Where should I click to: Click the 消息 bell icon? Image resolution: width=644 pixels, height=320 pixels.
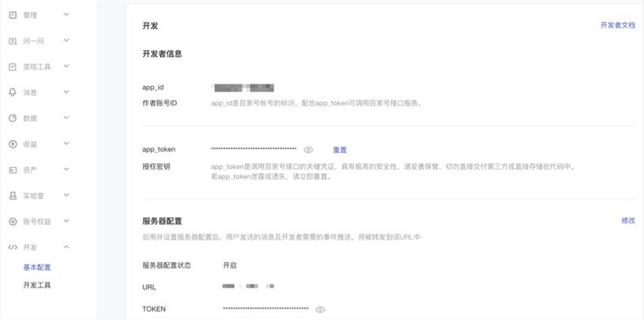[13, 92]
